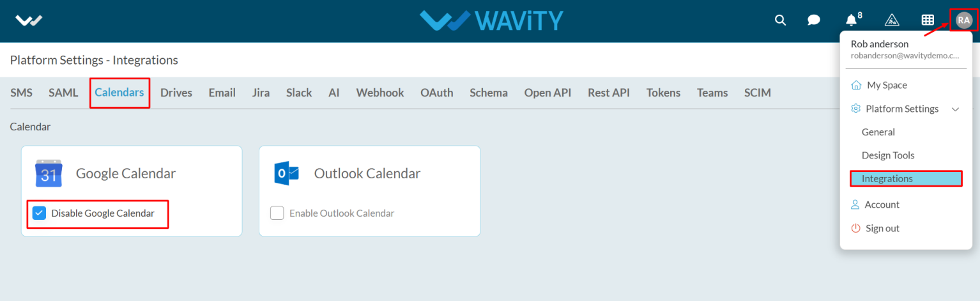Viewport: 980px width, 301px height.
Task: Switch to the Webhook tab
Action: tap(380, 93)
